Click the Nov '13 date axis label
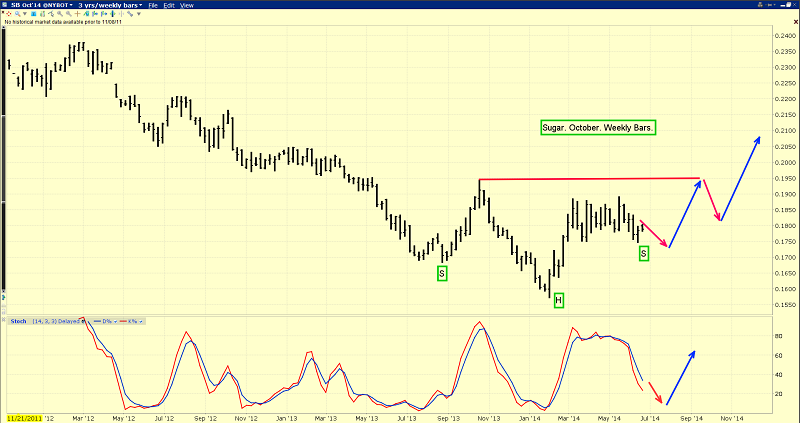 [490, 417]
